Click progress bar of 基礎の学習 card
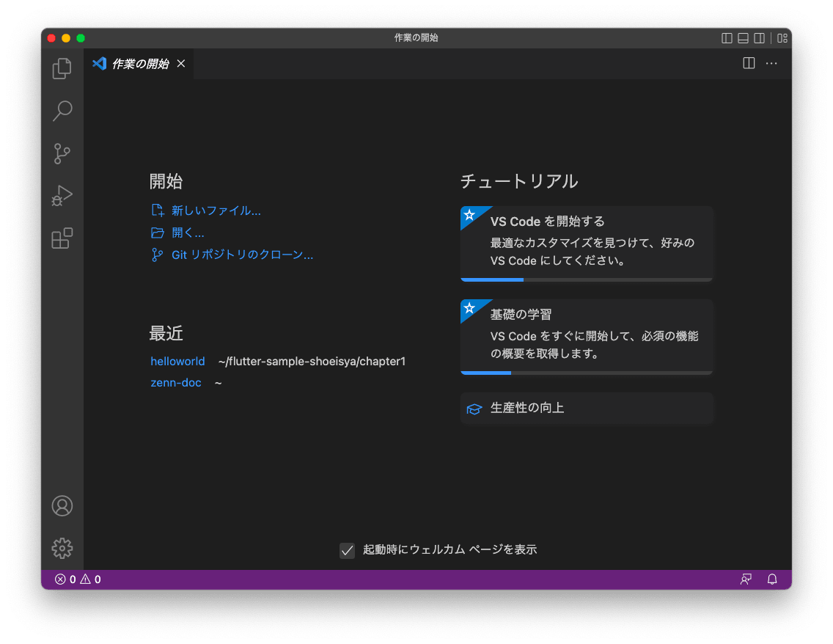Viewport: 833px width, 644px height. tap(587, 373)
